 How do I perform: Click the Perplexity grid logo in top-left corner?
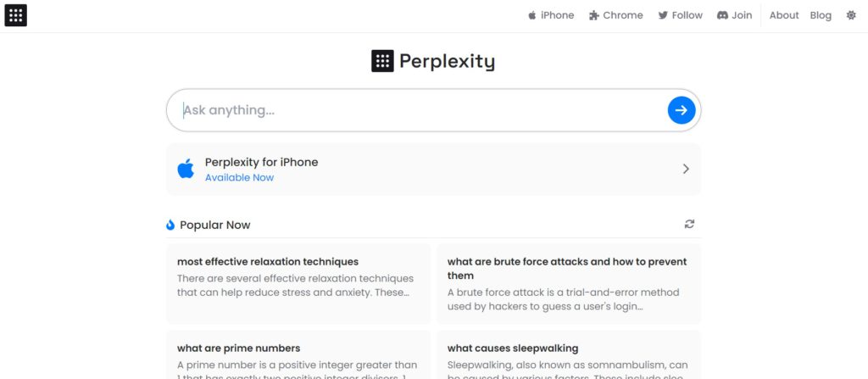15,15
